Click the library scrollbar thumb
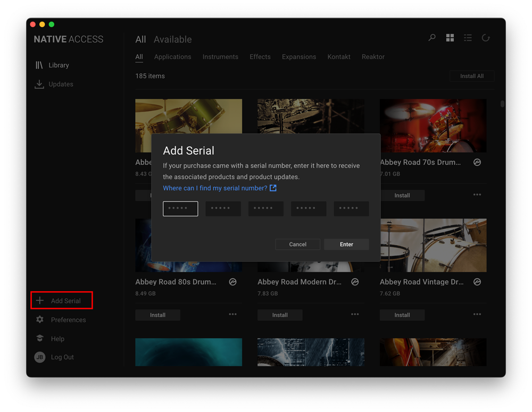Viewport: 532px width, 412px height. (503, 104)
